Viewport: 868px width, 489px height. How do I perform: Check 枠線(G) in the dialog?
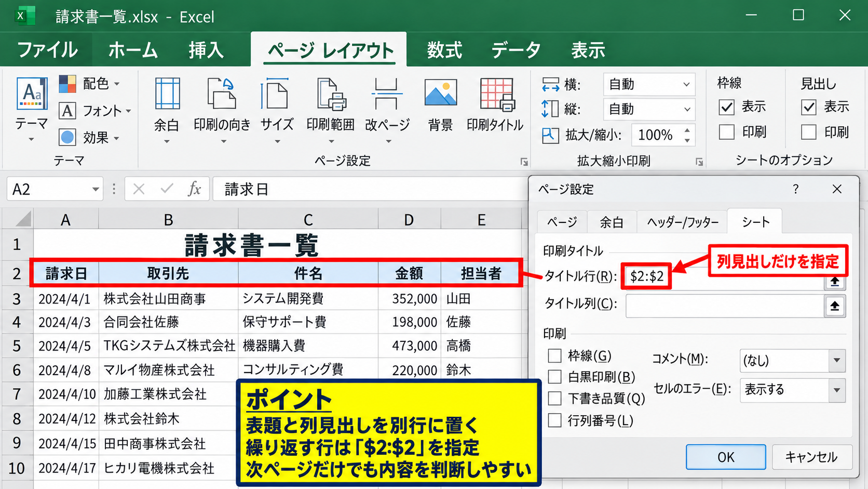(555, 356)
